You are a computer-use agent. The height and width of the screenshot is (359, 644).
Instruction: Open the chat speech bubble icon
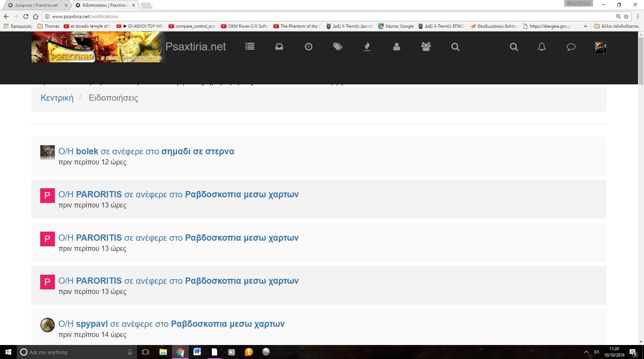click(x=571, y=47)
